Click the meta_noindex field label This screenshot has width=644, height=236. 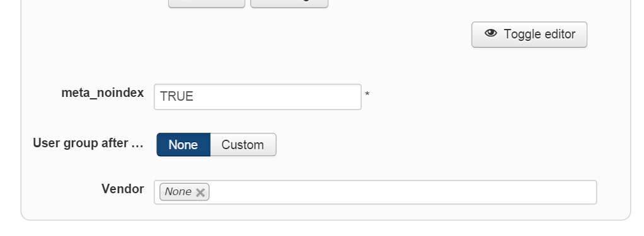click(x=103, y=93)
